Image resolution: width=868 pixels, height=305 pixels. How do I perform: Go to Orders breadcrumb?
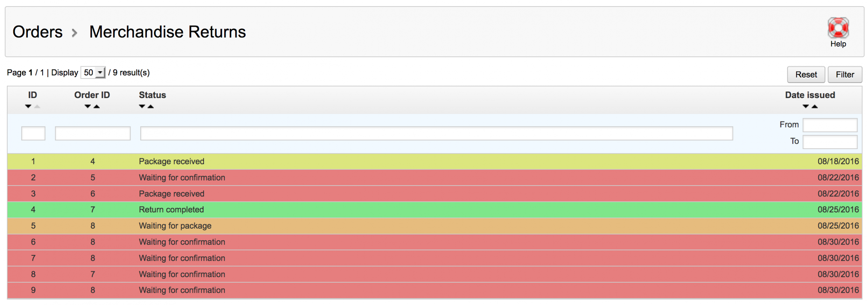click(x=38, y=32)
